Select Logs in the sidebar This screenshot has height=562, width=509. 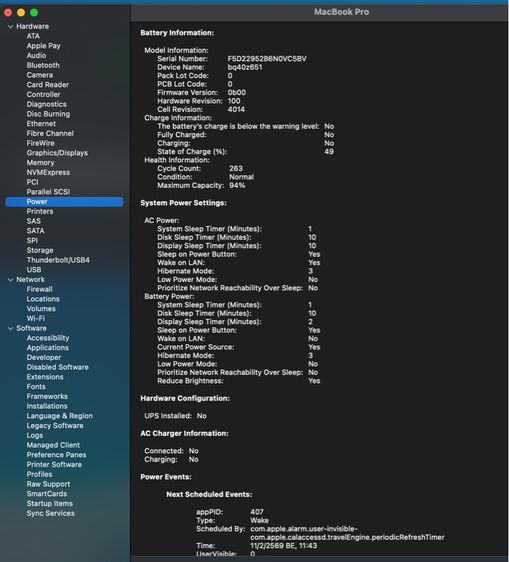pyautogui.click(x=35, y=435)
